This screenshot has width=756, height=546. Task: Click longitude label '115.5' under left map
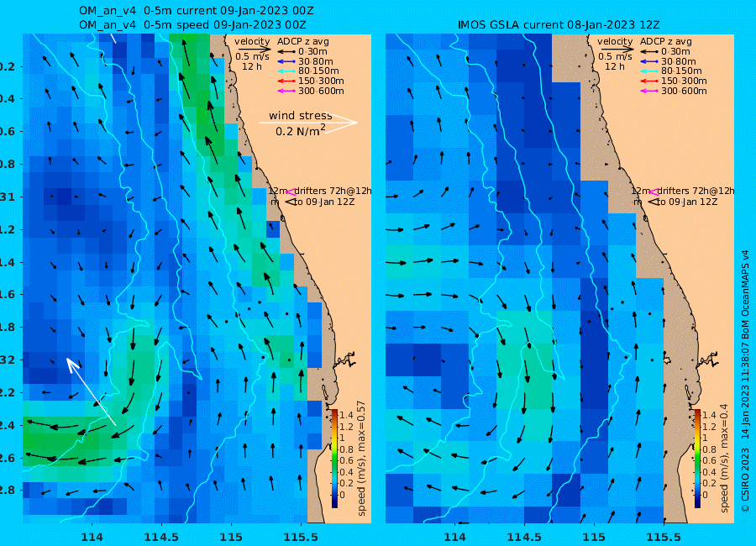300,537
